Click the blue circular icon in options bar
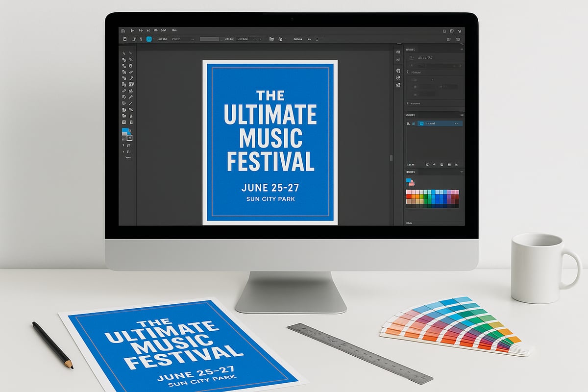Viewport: 588px width, 392px height. (x=149, y=39)
